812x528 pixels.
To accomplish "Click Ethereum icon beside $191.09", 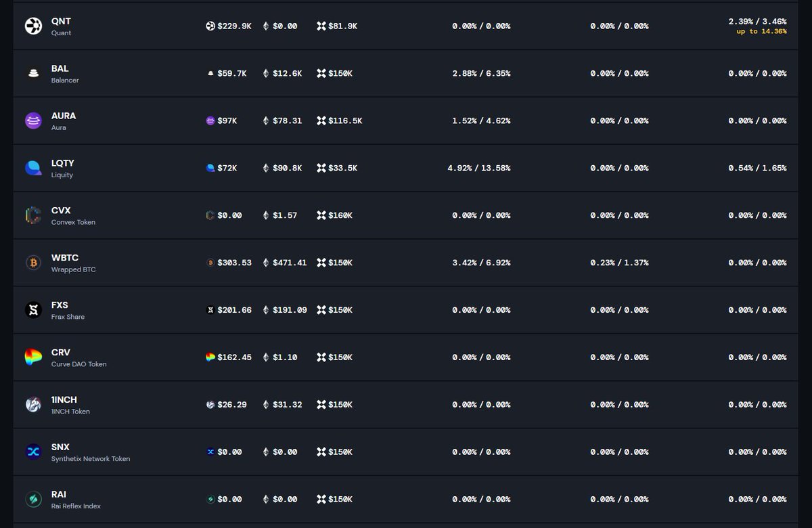I will pos(266,311).
